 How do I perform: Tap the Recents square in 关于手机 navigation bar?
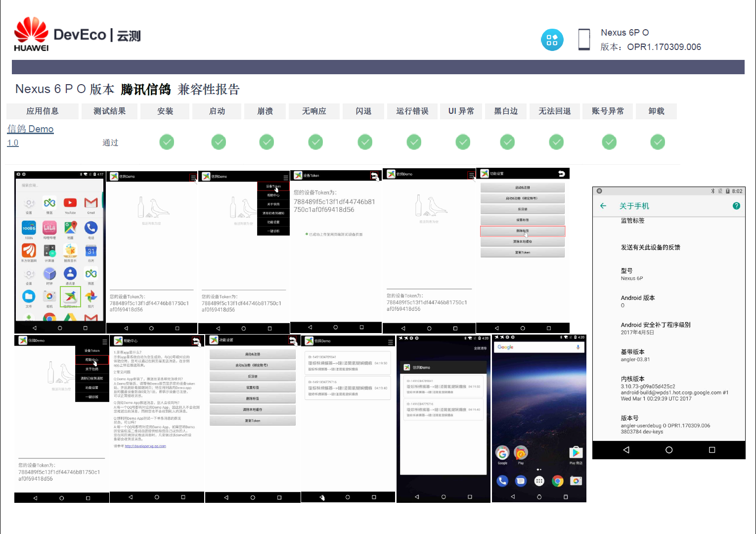712,450
